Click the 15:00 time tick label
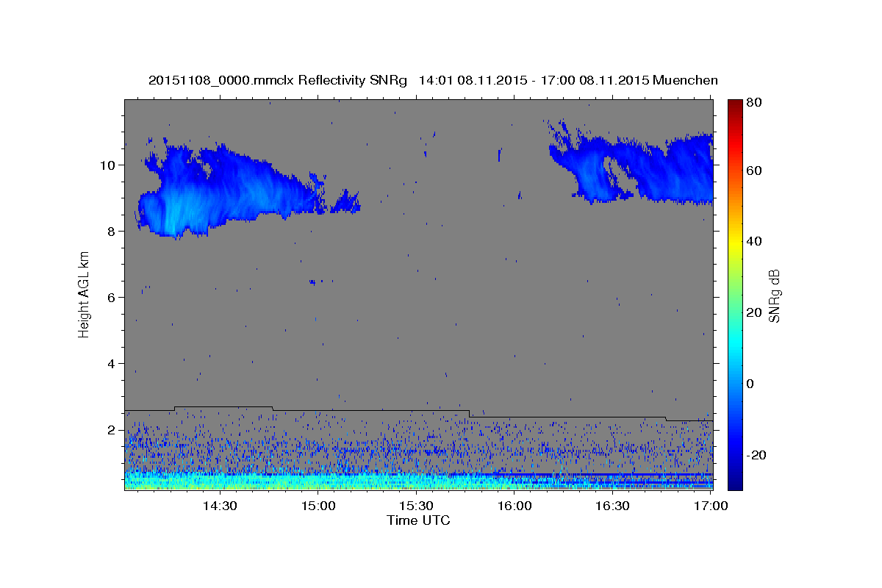The width and height of the screenshot is (882, 588). click(318, 506)
